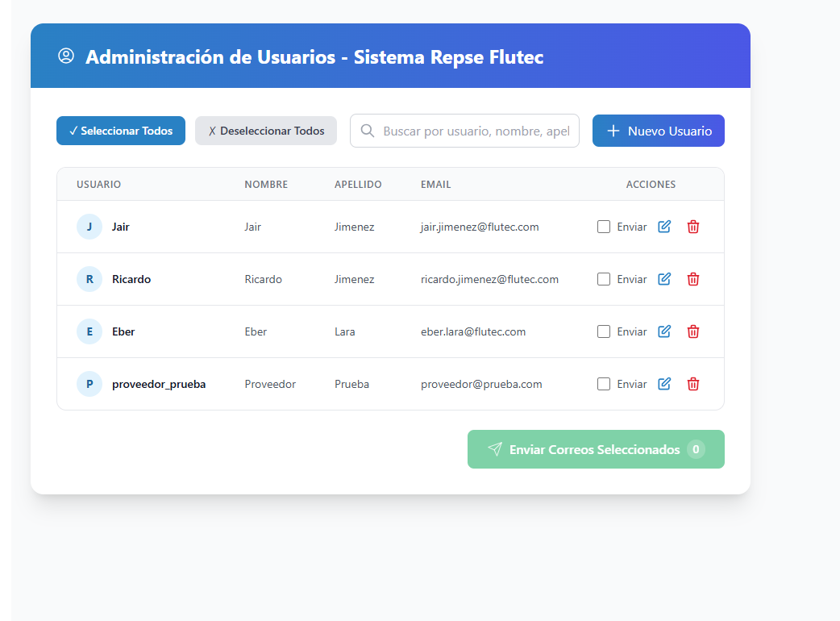840x621 pixels.
Task: Remove Eber using the trash icon
Action: [x=693, y=331]
